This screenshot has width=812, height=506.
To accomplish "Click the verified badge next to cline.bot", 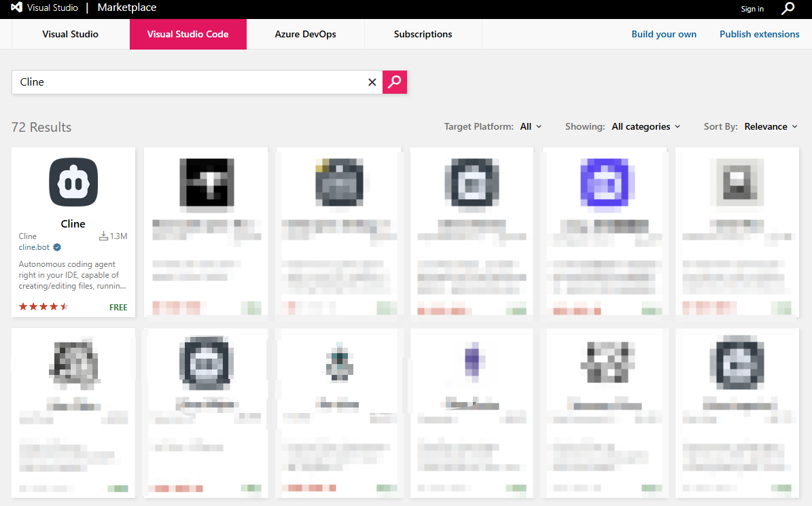I will (57, 247).
